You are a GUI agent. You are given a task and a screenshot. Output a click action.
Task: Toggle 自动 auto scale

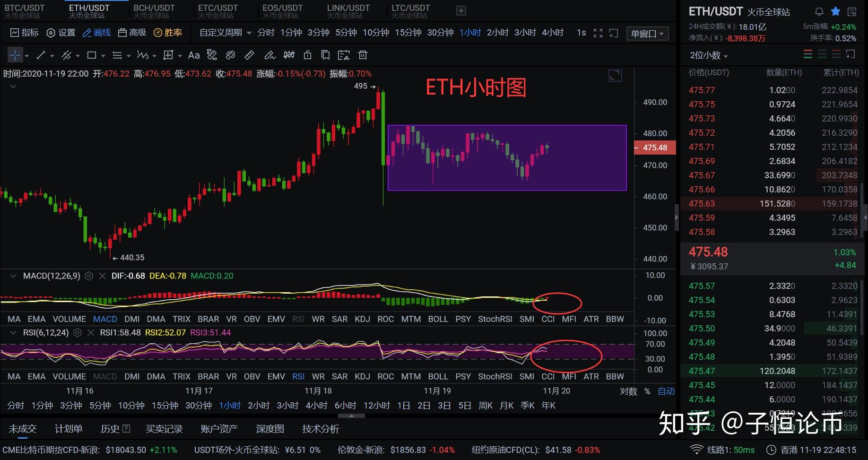click(666, 391)
